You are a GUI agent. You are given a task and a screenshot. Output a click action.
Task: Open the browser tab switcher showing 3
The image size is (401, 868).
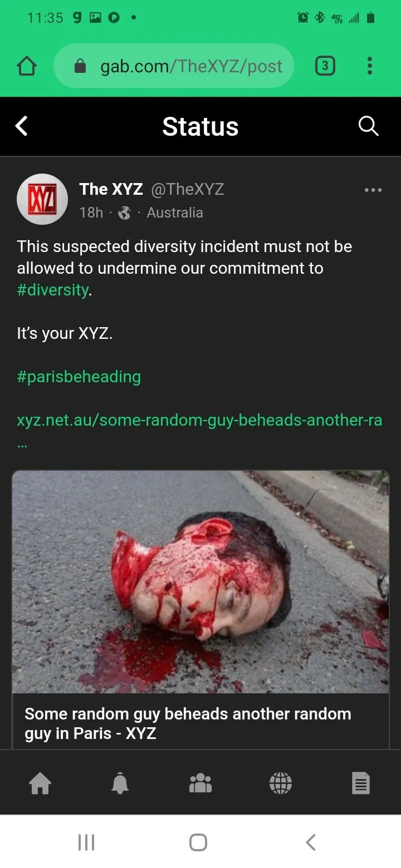click(325, 66)
